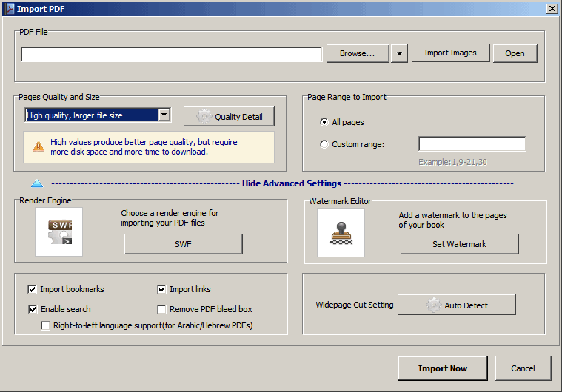This screenshot has height=392, width=562.
Task: Select the Custom range radio option
Action: pyautogui.click(x=324, y=144)
